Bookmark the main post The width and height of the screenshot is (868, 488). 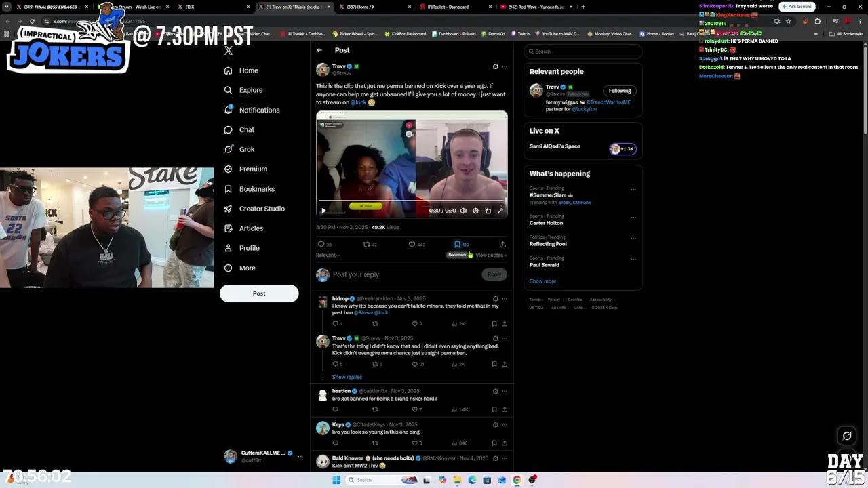(x=461, y=245)
